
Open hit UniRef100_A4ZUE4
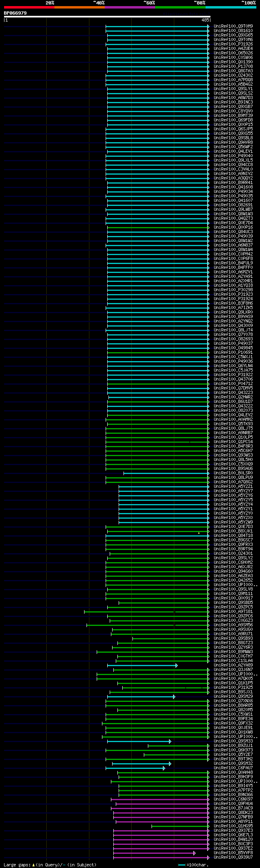(x=233, y=48)
